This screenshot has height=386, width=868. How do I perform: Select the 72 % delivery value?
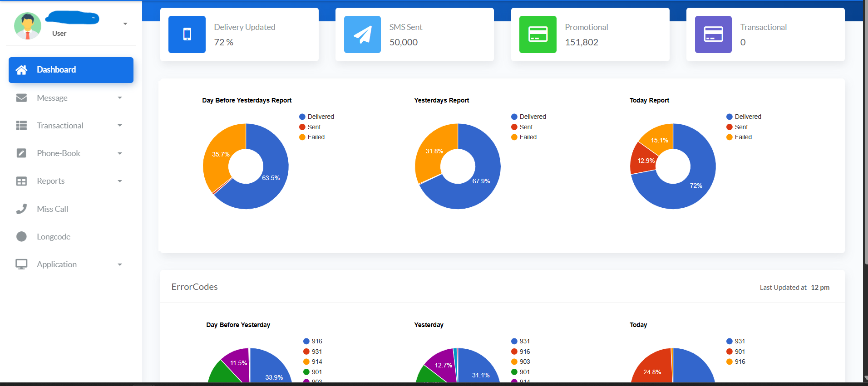(x=223, y=42)
